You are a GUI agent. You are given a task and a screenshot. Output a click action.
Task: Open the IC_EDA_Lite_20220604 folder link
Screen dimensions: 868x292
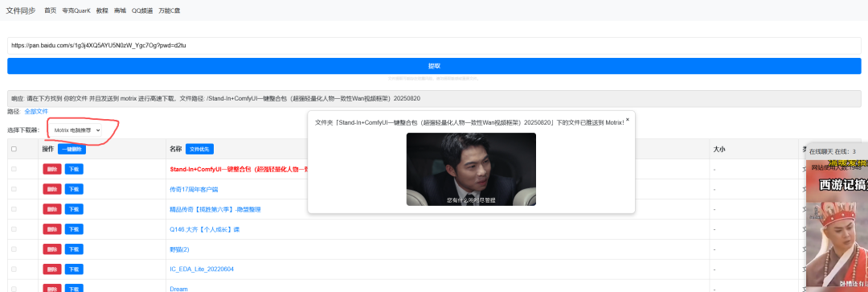[202, 269]
